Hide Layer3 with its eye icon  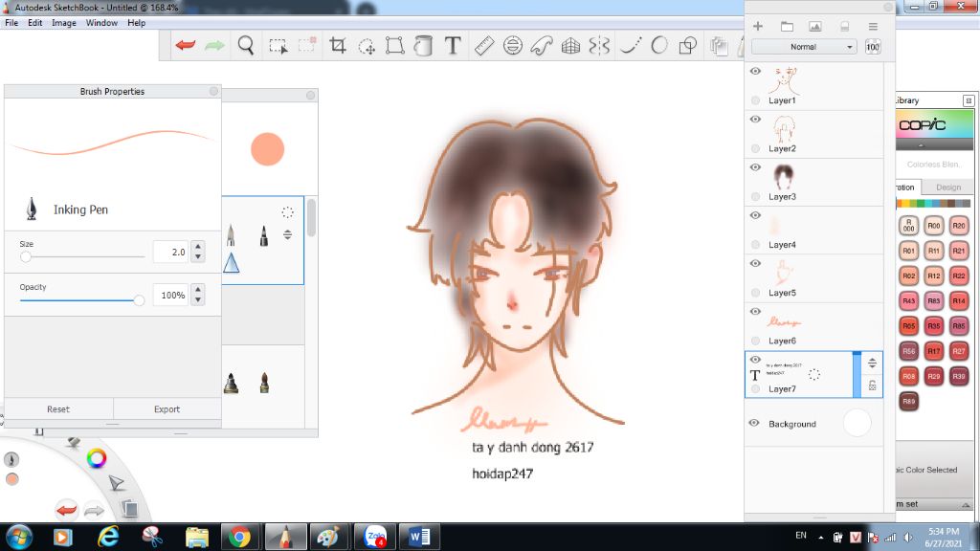755,167
